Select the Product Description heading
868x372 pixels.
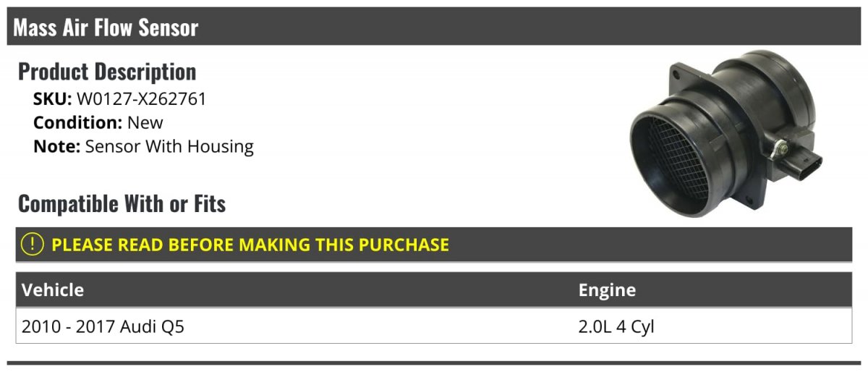coord(107,72)
